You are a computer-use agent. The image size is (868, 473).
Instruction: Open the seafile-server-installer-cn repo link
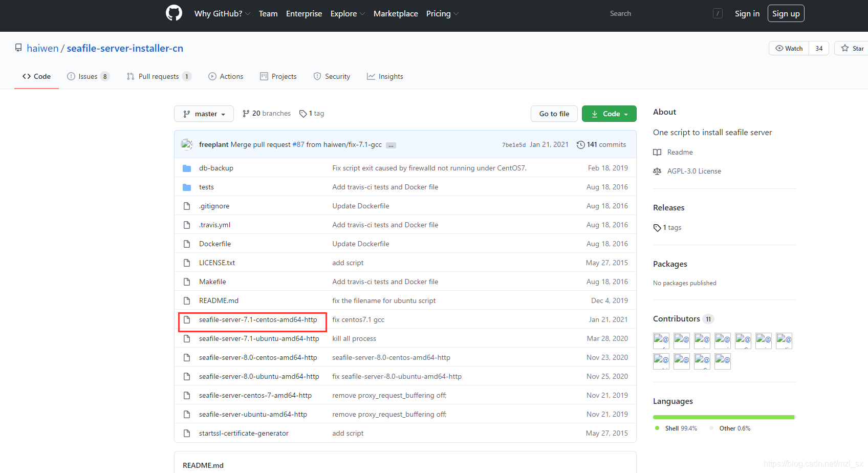[x=125, y=48]
